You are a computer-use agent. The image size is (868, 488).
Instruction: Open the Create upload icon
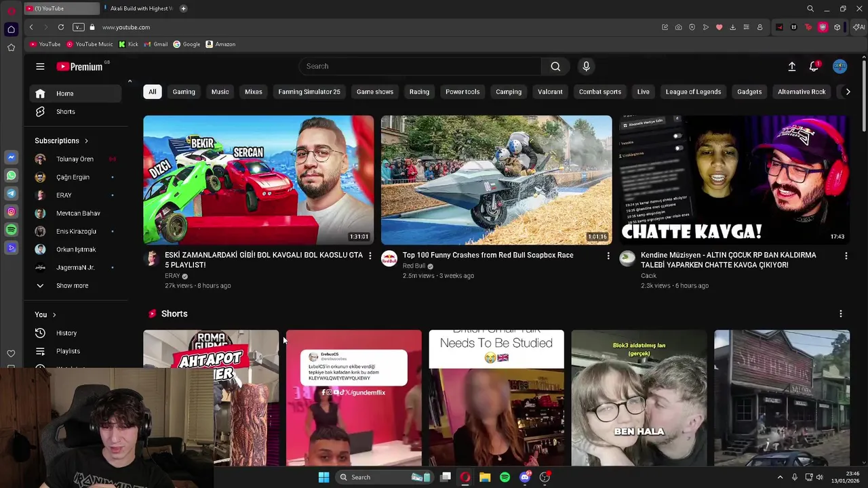(x=791, y=66)
